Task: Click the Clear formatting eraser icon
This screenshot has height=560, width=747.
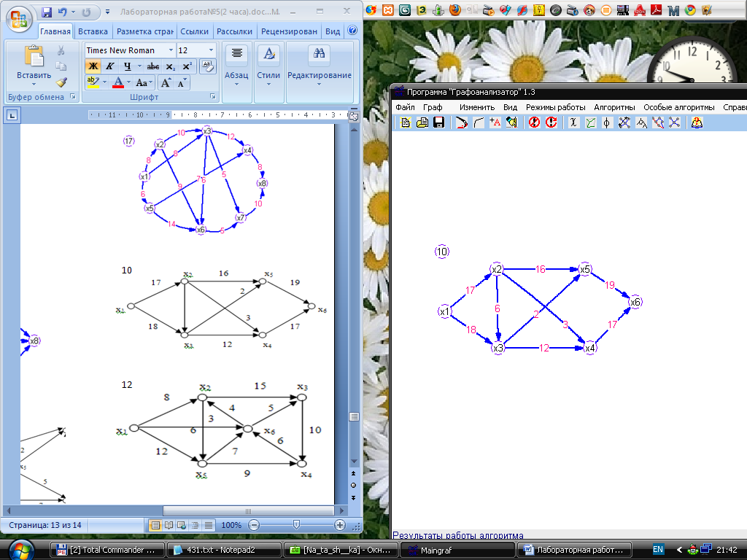Action: pyautogui.click(x=208, y=66)
